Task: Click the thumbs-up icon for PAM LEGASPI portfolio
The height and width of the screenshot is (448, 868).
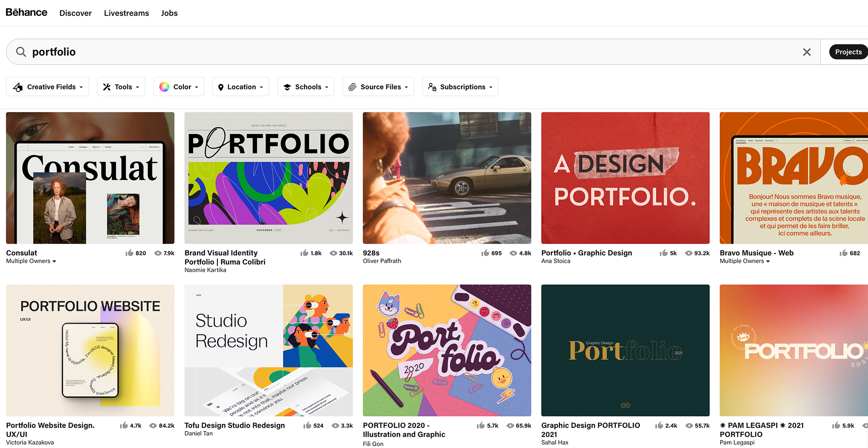Action: tap(836, 425)
